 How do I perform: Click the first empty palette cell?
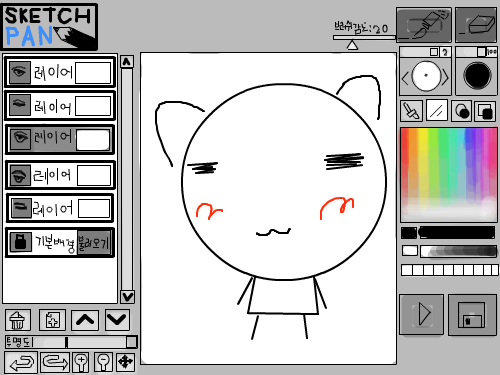[407, 270]
